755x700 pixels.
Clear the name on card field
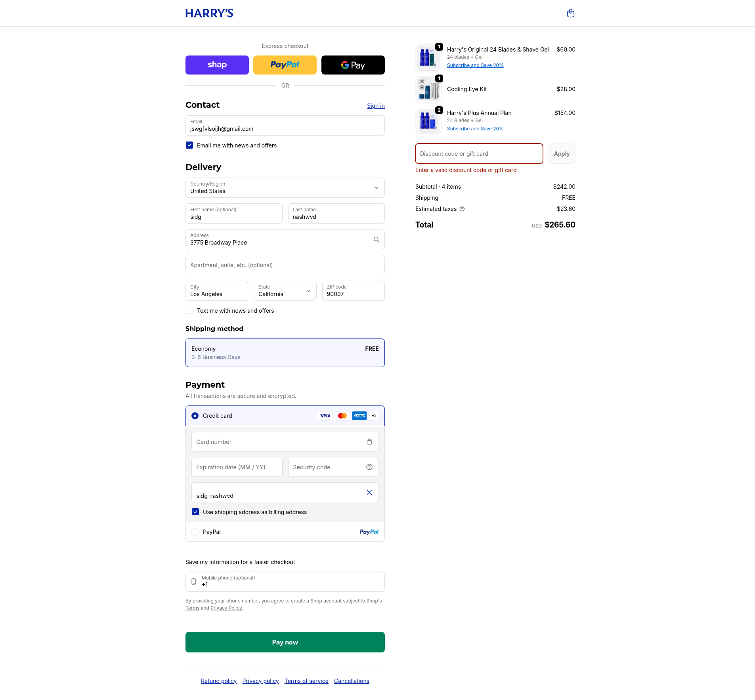[x=369, y=492]
